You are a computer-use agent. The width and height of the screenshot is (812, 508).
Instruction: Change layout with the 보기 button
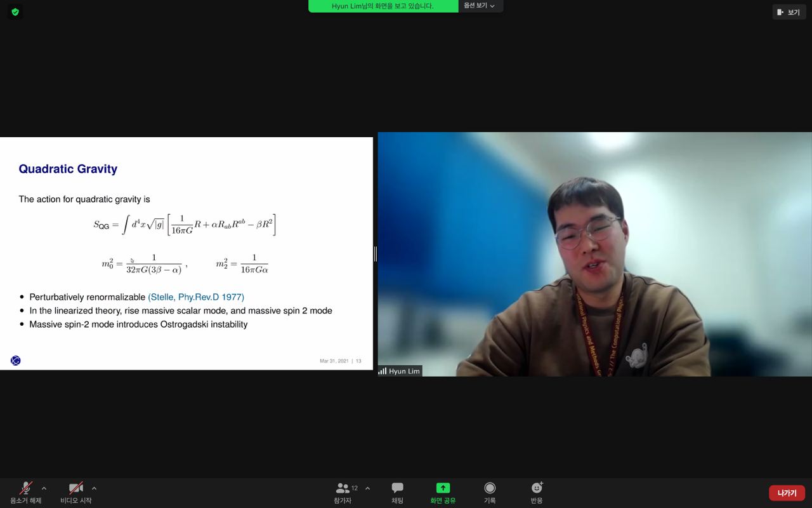point(789,12)
